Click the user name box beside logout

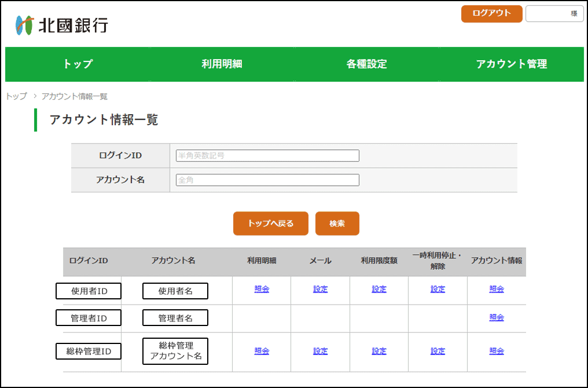554,14
